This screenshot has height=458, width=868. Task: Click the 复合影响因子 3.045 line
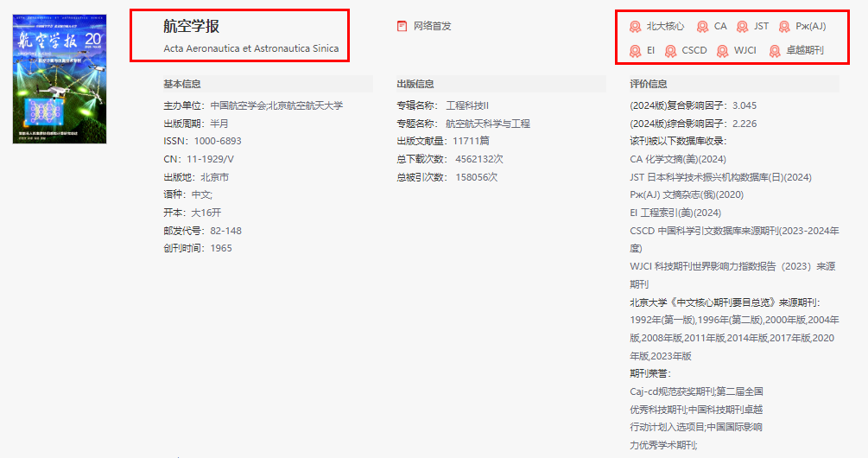pyautogui.click(x=693, y=105)
